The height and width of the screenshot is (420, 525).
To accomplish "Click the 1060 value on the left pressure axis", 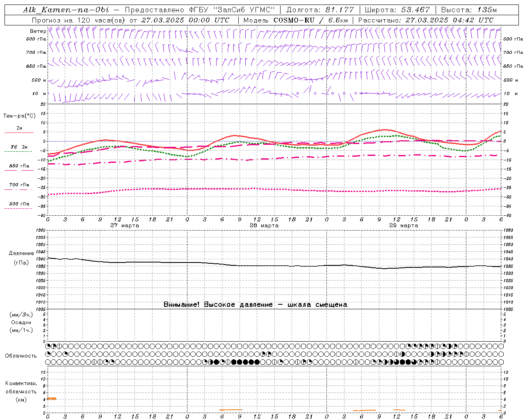I will [x=41, y=231].
